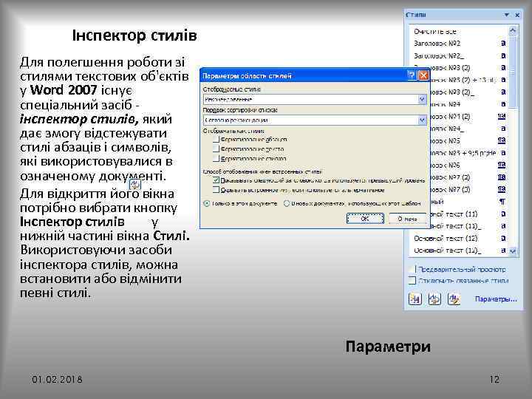Screen dimensions: 532x399
Task: Select the Основной текст (12) style name
Action: pos(446,239)
